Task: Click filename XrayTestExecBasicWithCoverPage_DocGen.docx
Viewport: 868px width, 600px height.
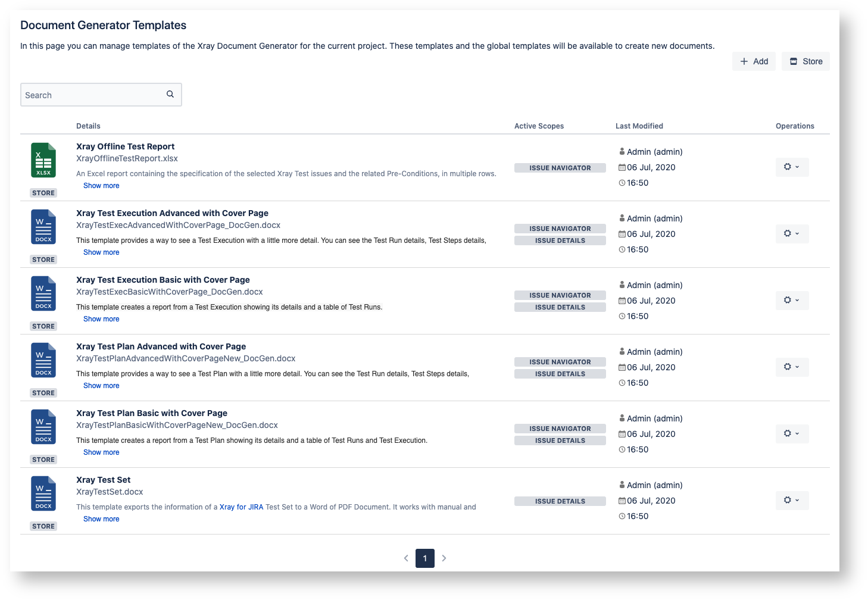Action: pos(170,292)
